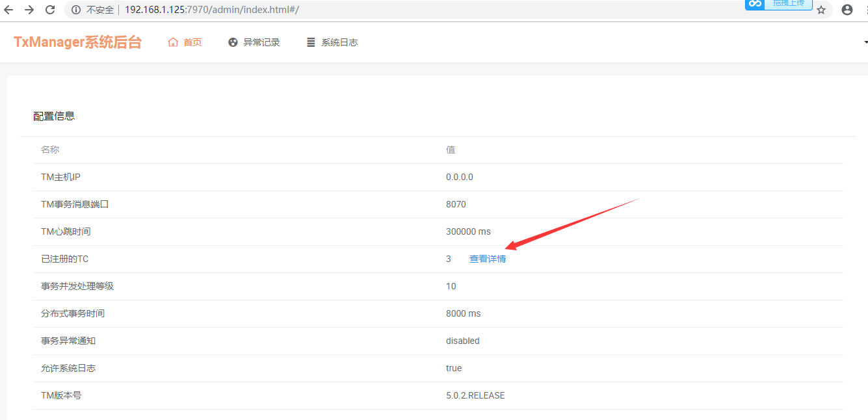Click the 值 column header
The image size is (868, 420).
click(451, 150)
